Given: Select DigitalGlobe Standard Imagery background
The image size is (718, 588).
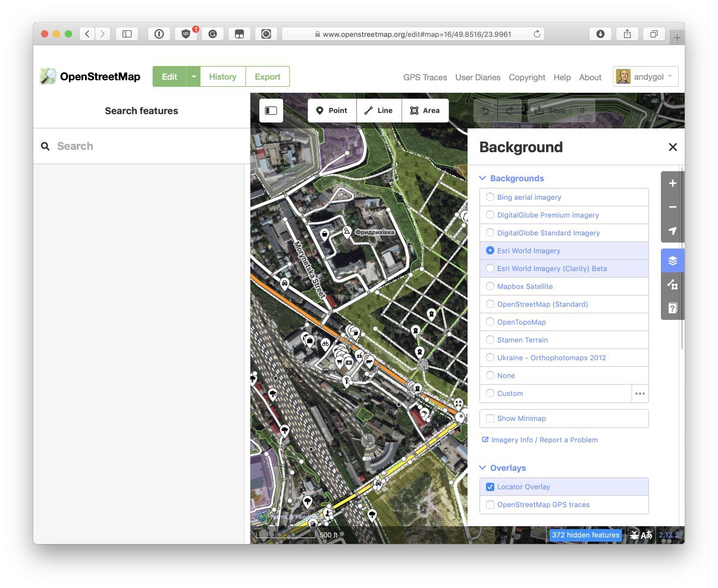Looking at the screenshot, I should 564,233.
